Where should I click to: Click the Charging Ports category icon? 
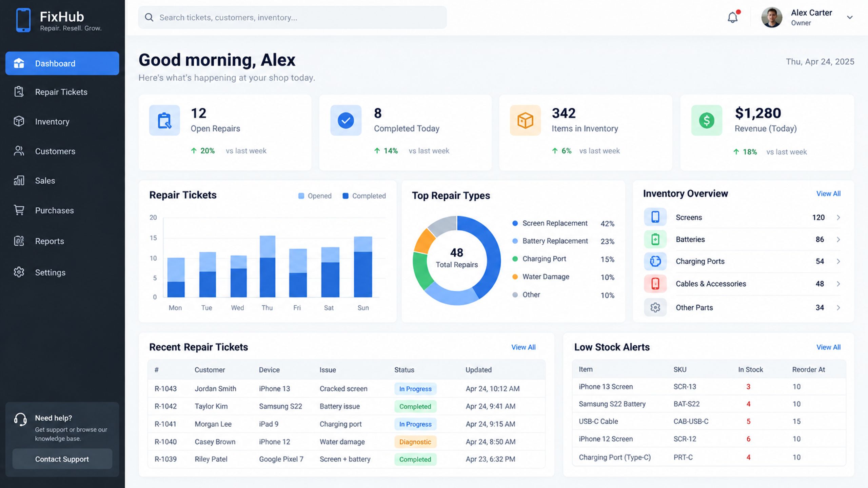pyautogui.click(x=655, y=261)
